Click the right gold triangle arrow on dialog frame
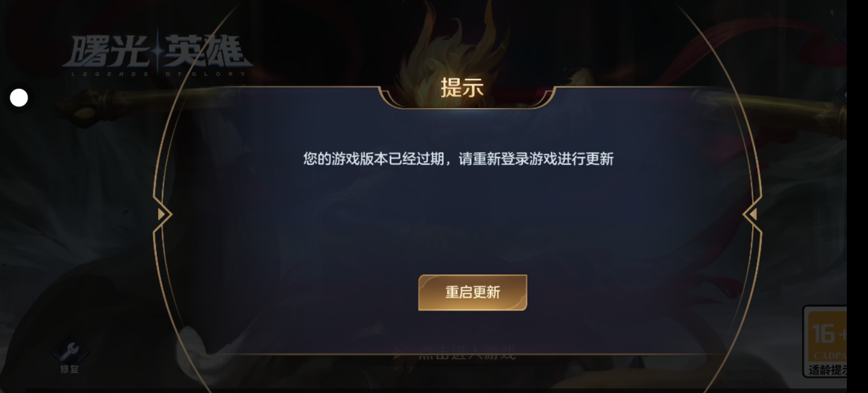The height and width of the screenshot is (393, 868). [751, 214]
